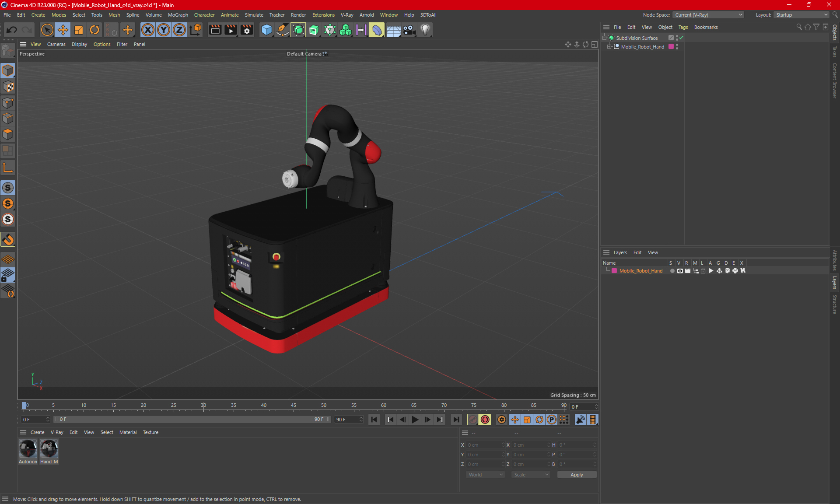Enable the Axis mode L icon
This screenshot has width=840, height=504.
[x=8, y=168]
